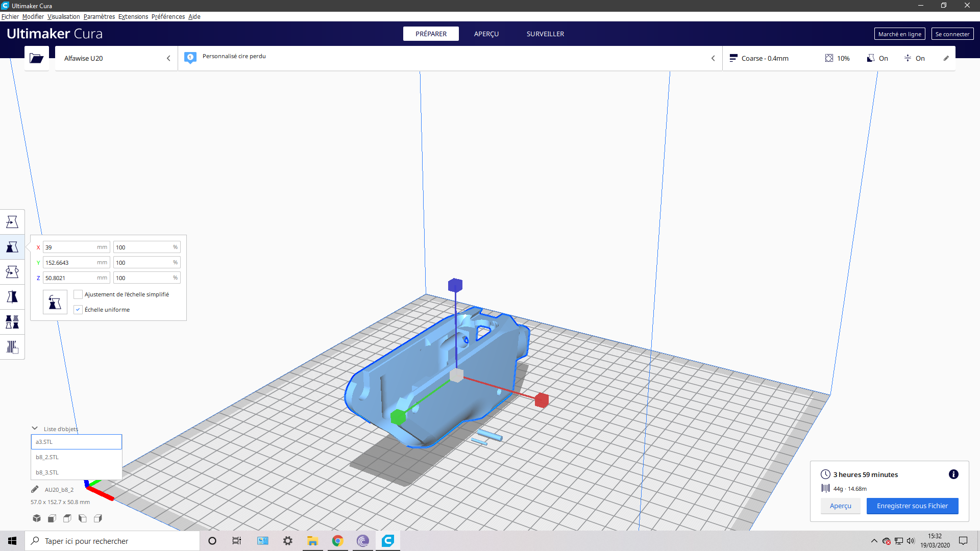Switch to front view cube
The image size is (980, 551).
coord(52,518)
